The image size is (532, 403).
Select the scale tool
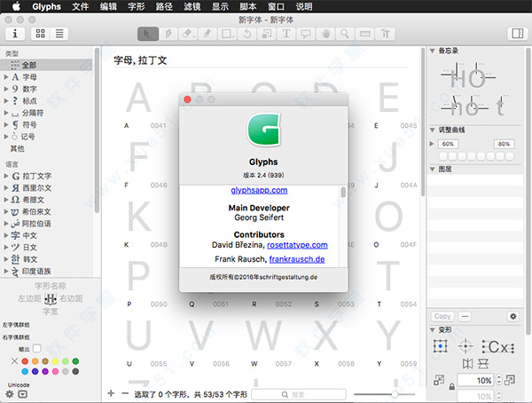click(266, 34)
